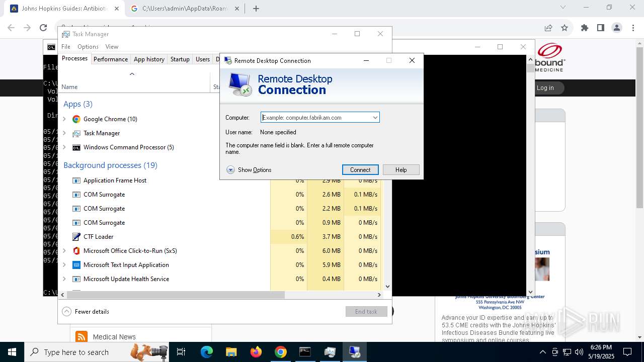Show hidden system tray icons
Image resolution: width=644 pixels, height=362 pixels.
click(x=542, y=352)
